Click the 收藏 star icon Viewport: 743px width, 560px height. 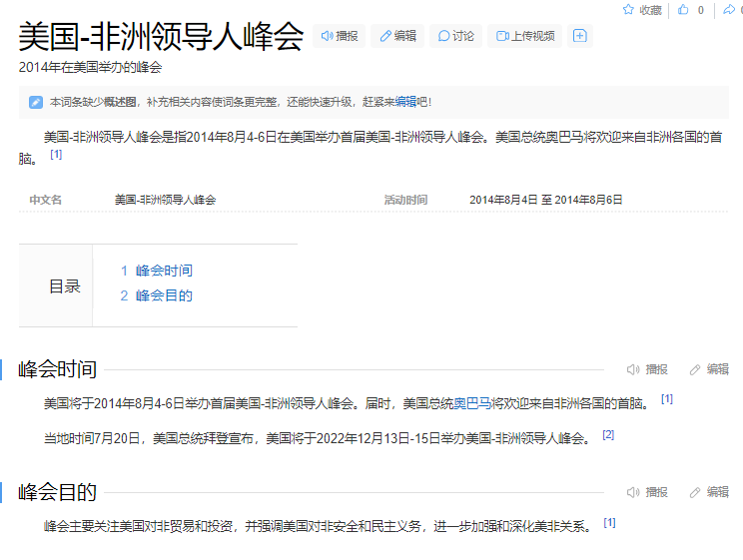(628, 9)
